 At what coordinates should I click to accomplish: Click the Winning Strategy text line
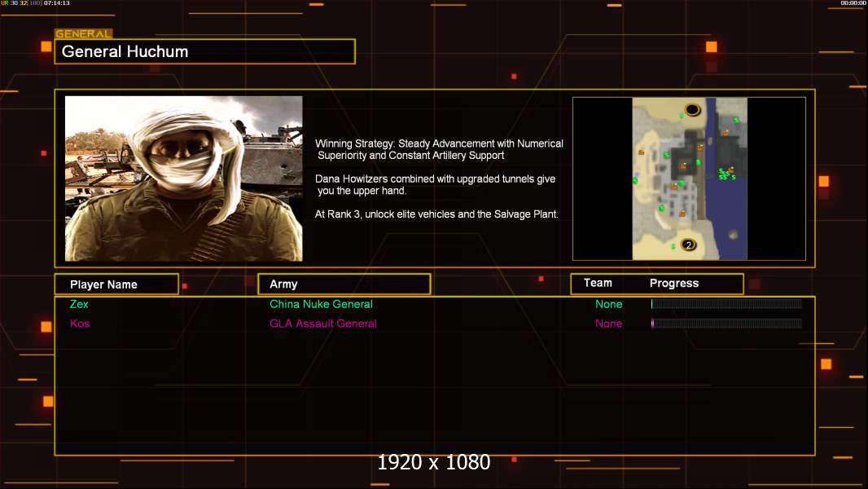coord(439,149)
